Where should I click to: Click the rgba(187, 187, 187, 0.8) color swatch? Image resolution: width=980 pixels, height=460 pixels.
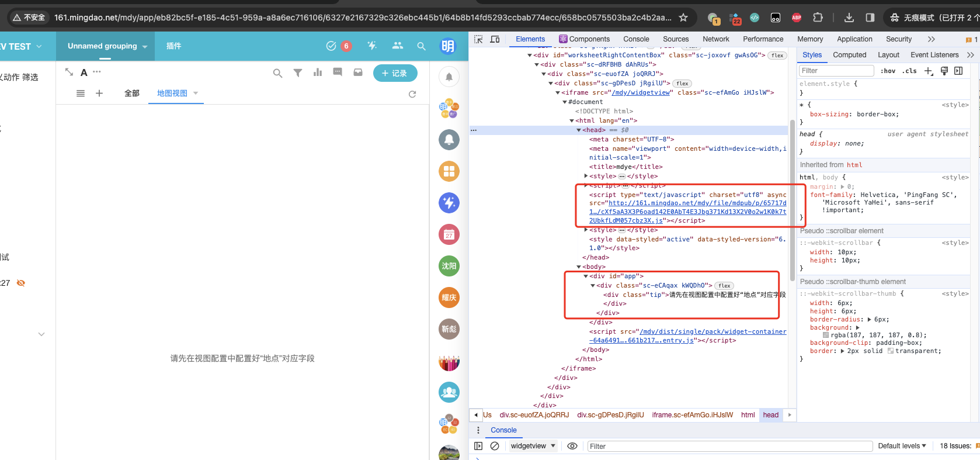(826, 336)
